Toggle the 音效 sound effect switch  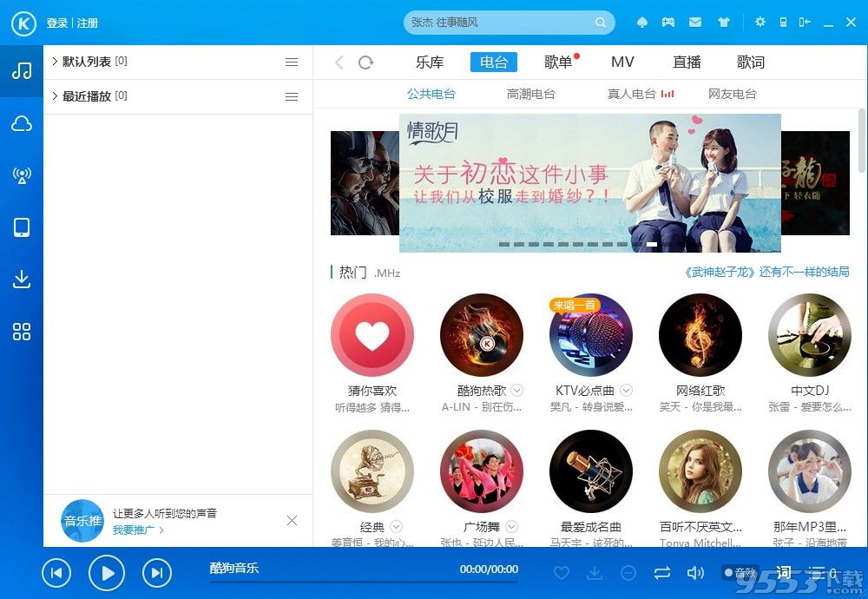(740, 572)
